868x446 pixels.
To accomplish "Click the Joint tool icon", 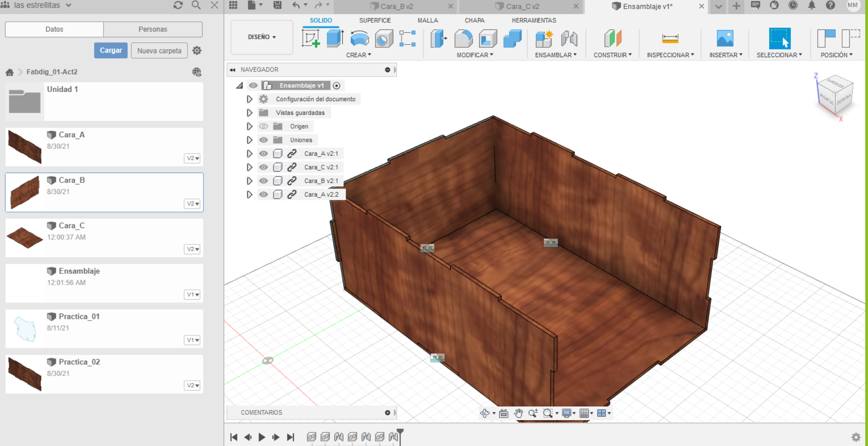I will coord(569,38).
